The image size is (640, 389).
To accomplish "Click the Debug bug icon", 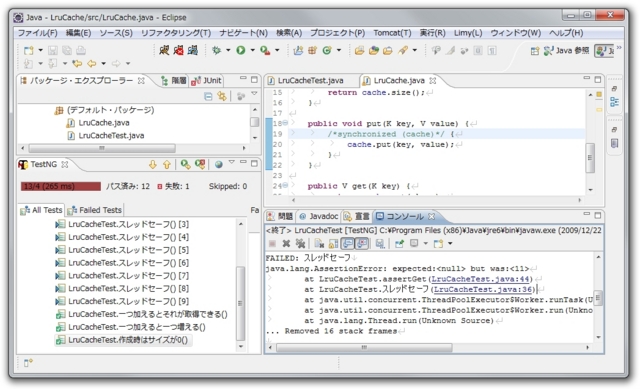I will (217, 50).
